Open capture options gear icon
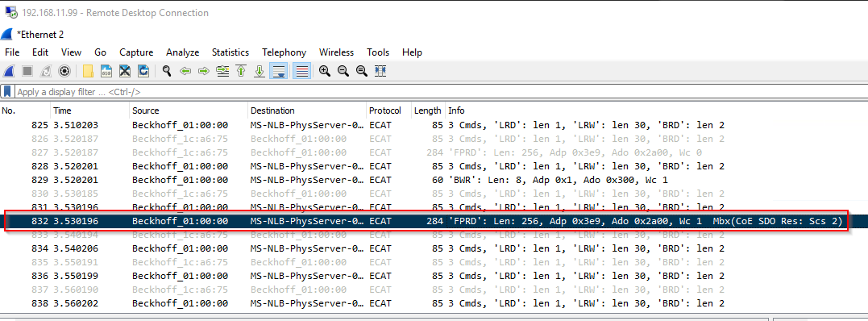 coord(64,71)
